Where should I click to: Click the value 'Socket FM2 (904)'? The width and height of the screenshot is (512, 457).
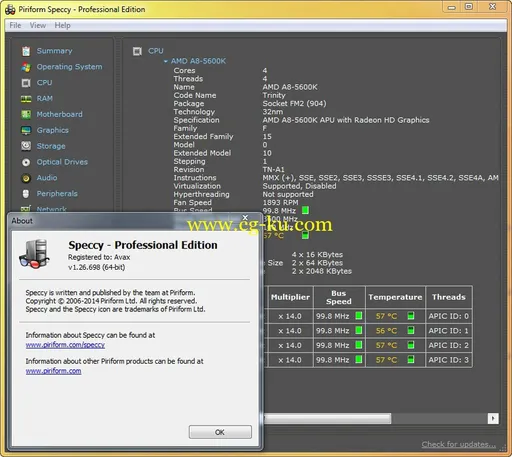294,104
